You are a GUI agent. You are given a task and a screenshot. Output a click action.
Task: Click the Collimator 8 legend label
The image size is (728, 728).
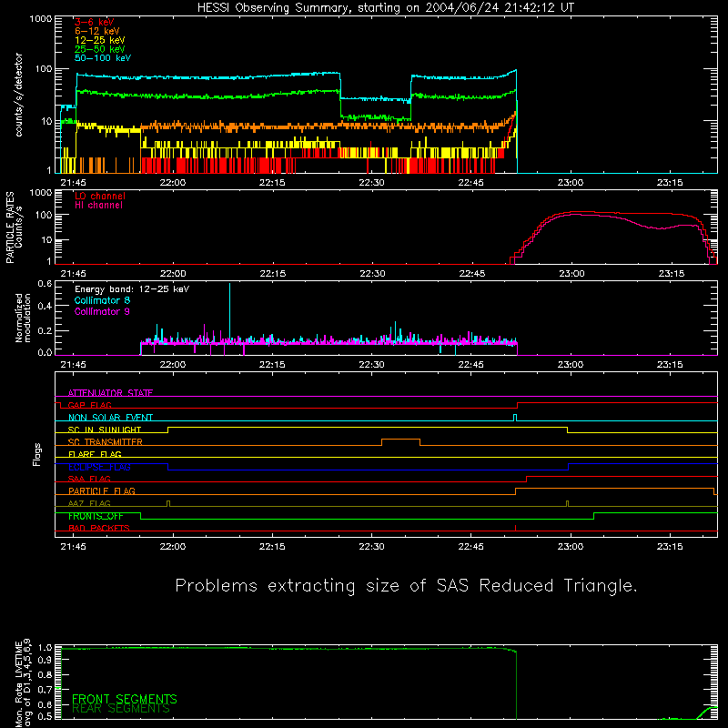[102, 300]
